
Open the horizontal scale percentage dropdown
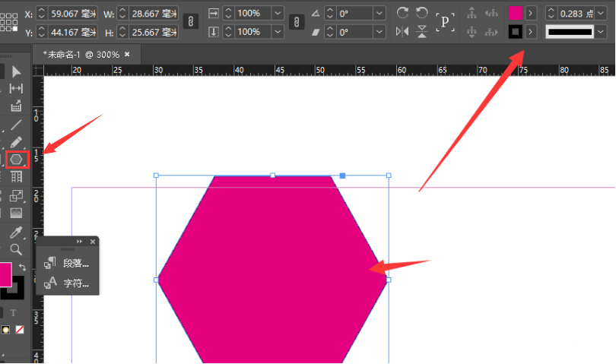coord(278,14)
